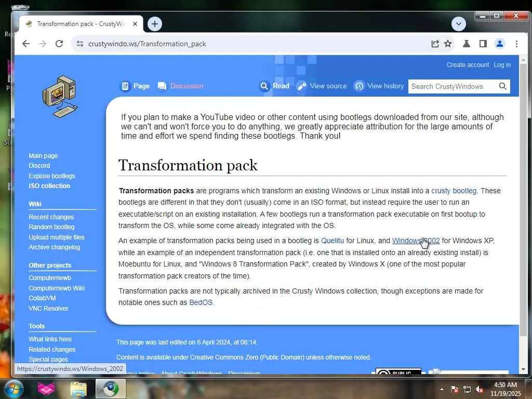The image size is (532, 399).
Task: Open Computernewb Wiki link
Action: [57, 288]
